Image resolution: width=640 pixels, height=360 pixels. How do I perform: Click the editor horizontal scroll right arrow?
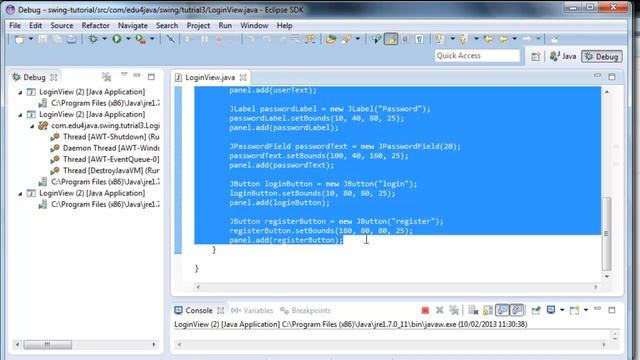point(596,287)
